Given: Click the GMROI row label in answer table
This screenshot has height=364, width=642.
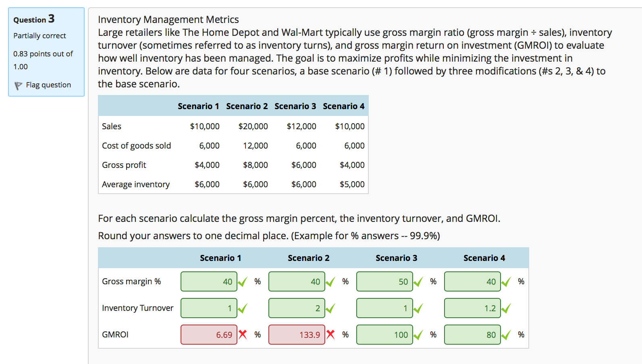Looking at the screenshot, I should coord(116,334).
